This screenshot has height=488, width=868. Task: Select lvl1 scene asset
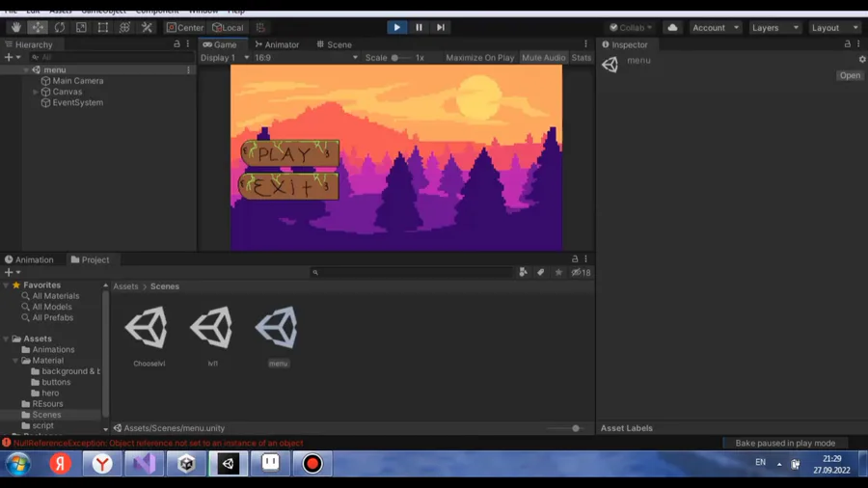pos(212,337)
